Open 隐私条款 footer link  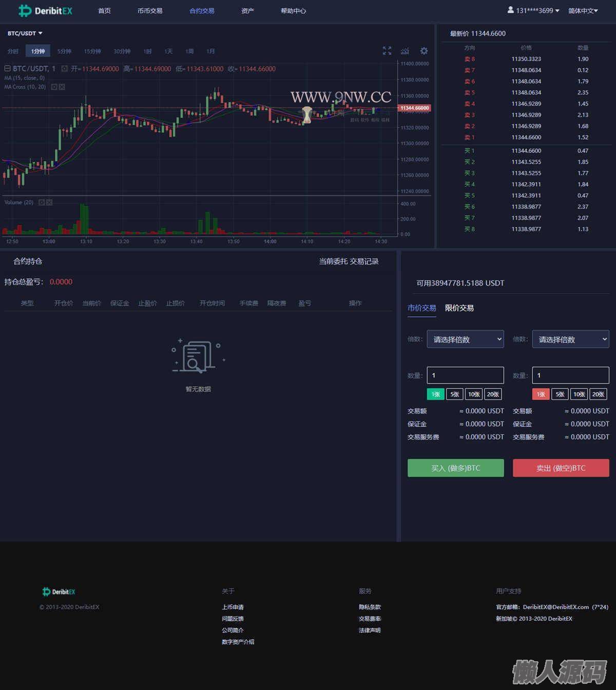370,607
